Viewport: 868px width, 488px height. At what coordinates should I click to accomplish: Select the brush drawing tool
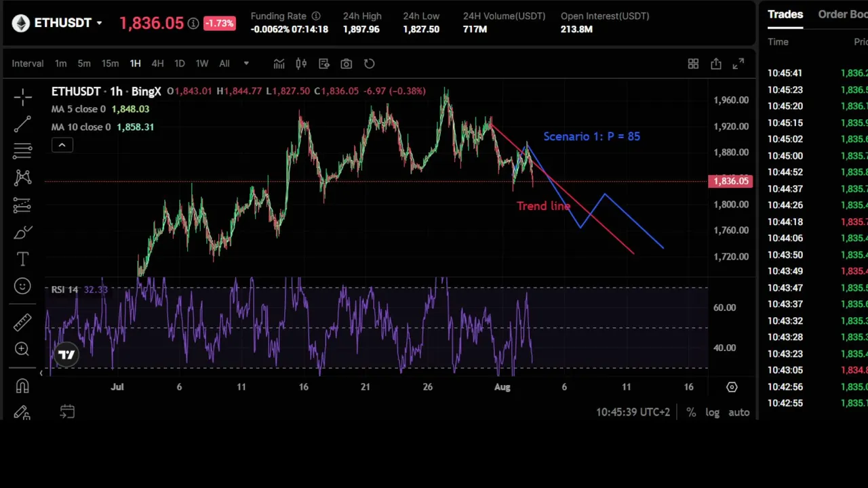(x=22, y=232)
